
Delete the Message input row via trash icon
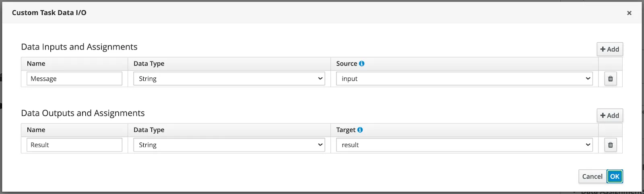pos(610,79)
